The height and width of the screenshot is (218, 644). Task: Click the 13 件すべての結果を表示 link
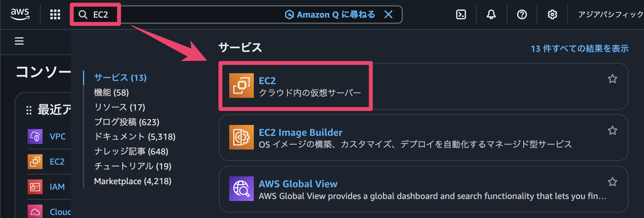(580, 49)
